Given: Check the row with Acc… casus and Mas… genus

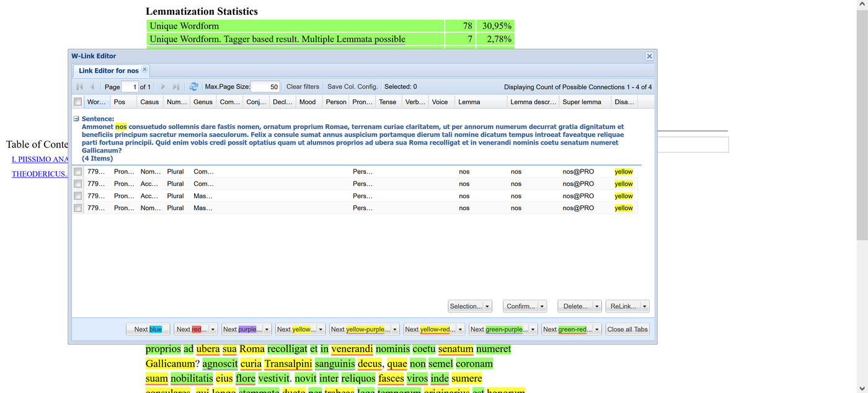Looking at the screenshot, I should point(77,196).
